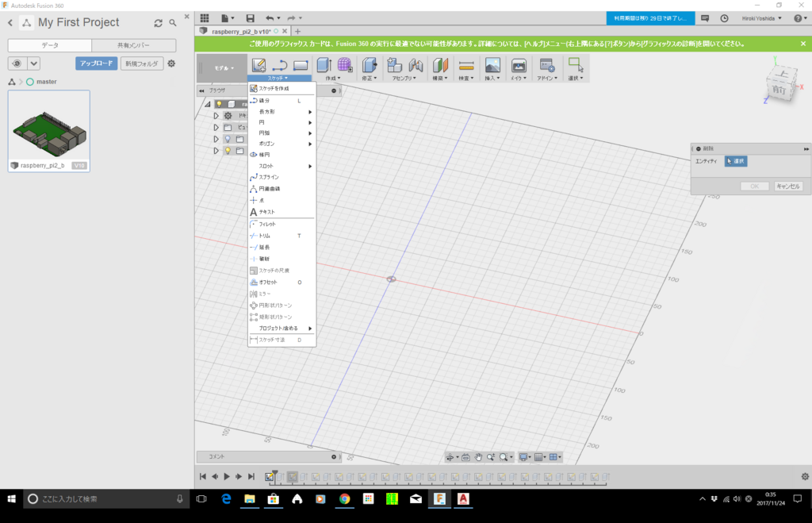Toggle the eye view filter in data panel
The image size is (812, 523).
[x=17, y=63]
